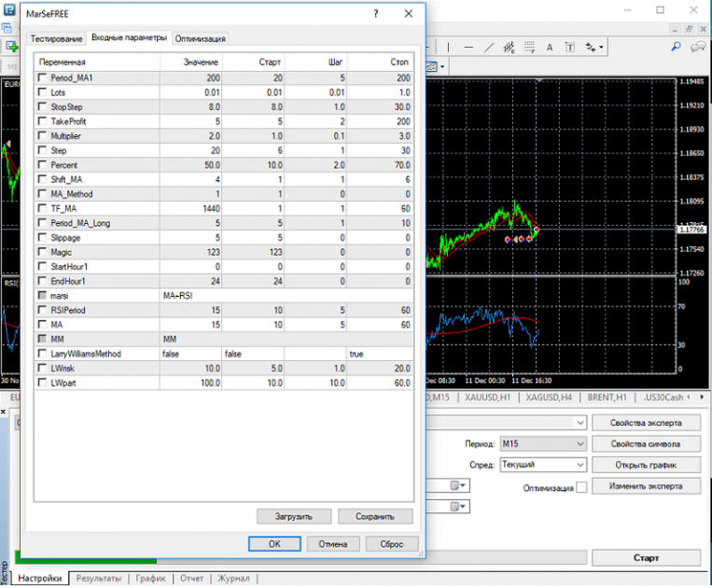Select the equidistant channel tool
The height and width of the screenshot is (588, 712).
(x=509, y=48)
